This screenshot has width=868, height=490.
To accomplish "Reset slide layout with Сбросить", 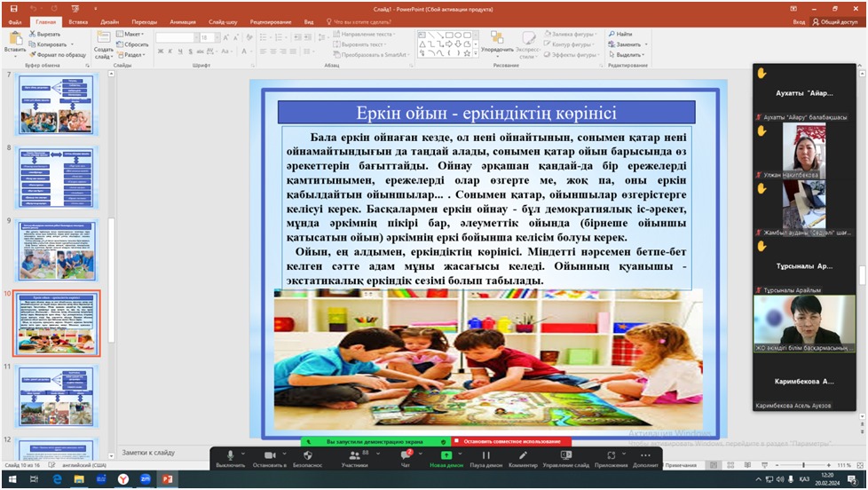I will pyautogui.click(x=132, y=44).
